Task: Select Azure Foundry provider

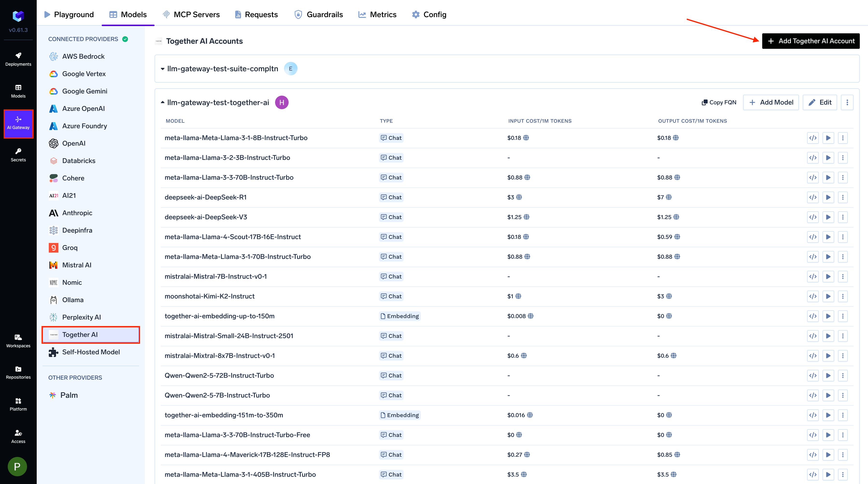Action: (x=91, y=126)
